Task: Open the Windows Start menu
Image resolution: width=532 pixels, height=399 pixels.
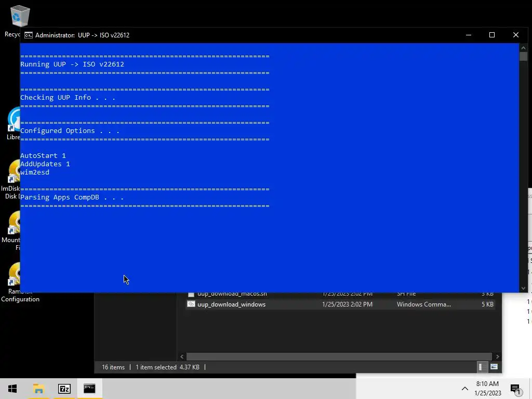Action: click(12, 389)
